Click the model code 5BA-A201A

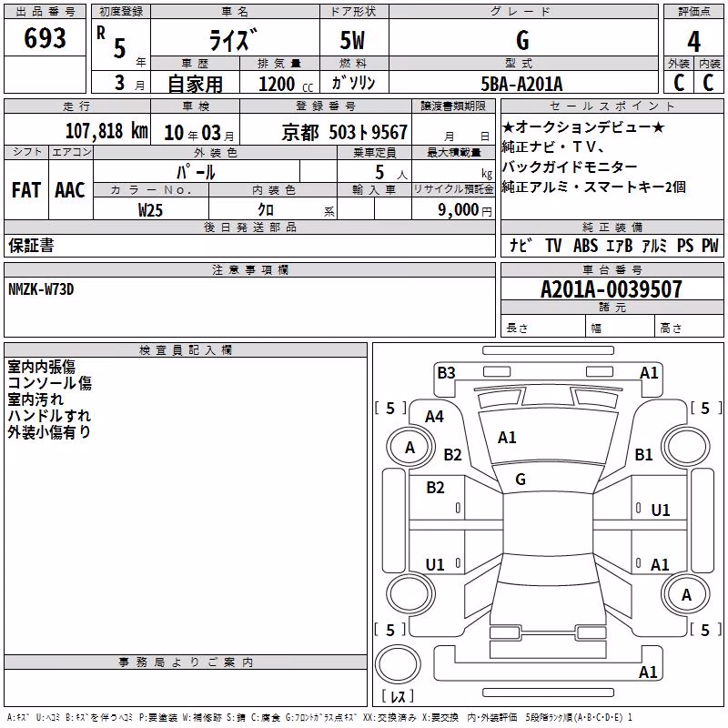click(x=521, y=84)
